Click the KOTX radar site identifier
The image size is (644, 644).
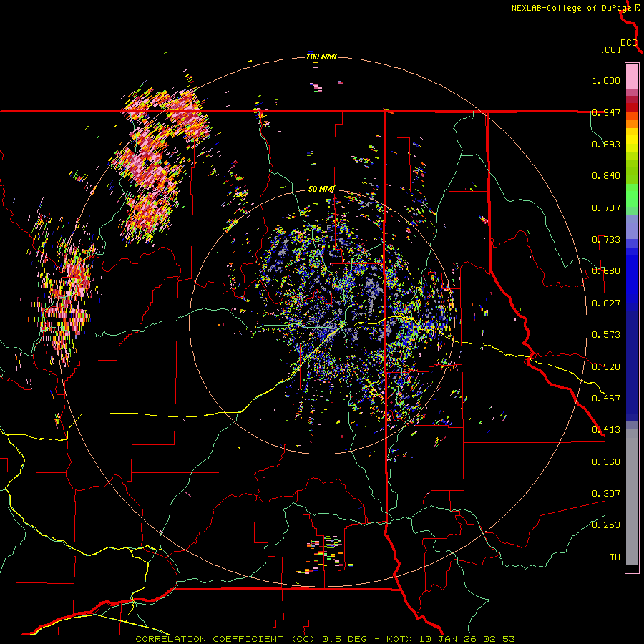point(401,639)
